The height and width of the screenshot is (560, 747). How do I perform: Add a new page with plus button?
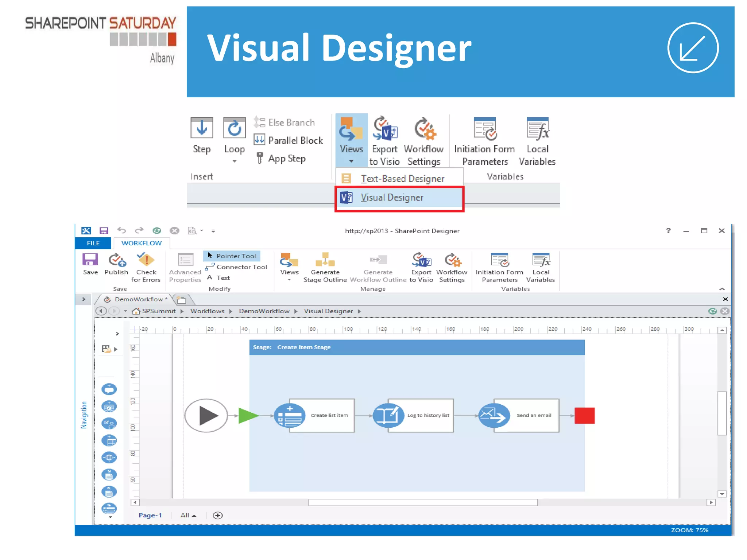[x=218, y=515]
